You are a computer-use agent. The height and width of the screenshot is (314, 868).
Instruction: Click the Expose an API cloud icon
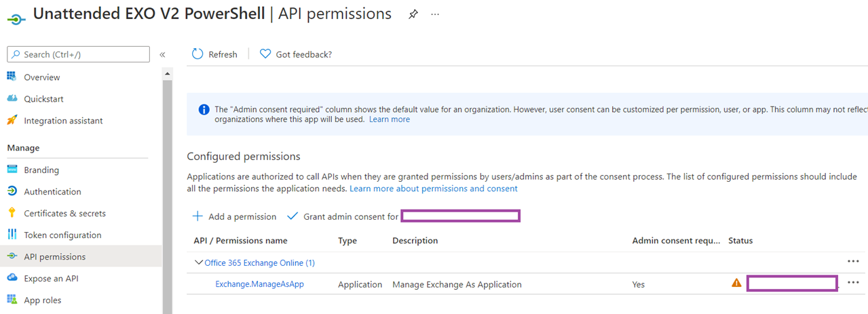[x=12, y=278]
